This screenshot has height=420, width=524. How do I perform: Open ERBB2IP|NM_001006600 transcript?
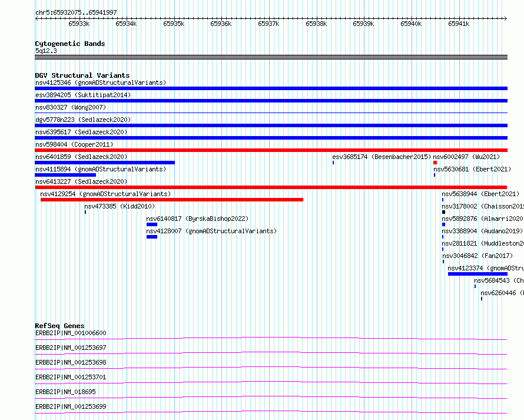(x=71, y=333)
